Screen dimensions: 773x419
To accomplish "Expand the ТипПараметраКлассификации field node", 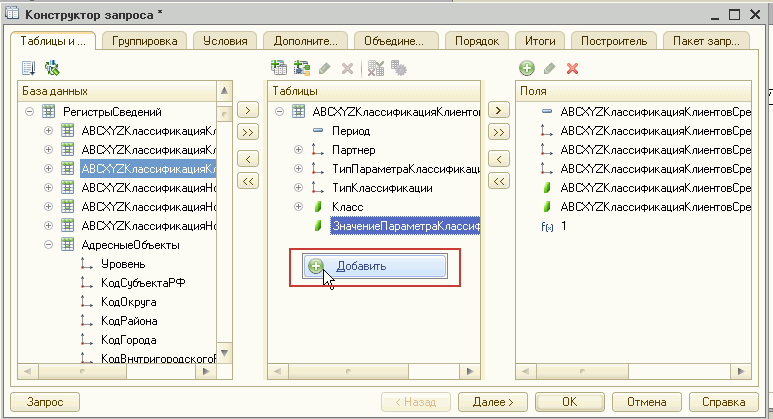I will (x=298, y=169).
